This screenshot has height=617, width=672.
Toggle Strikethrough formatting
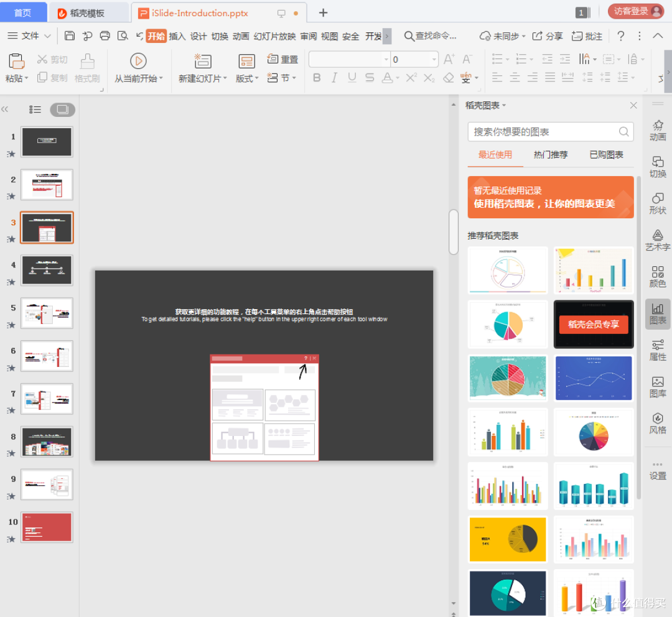pyautogui.click(x=370, y=78)
